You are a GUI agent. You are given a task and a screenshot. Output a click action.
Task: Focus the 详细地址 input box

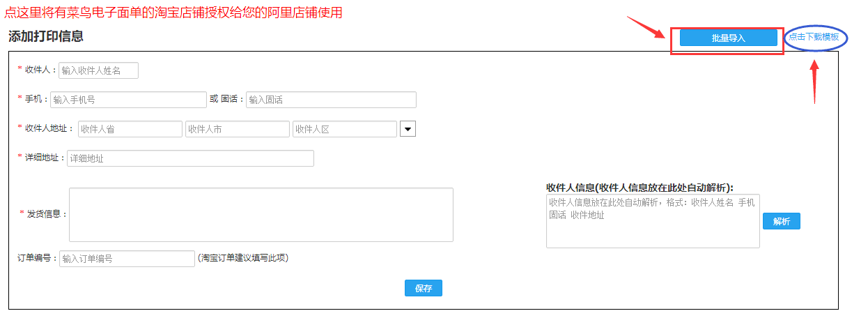(190, 158)
